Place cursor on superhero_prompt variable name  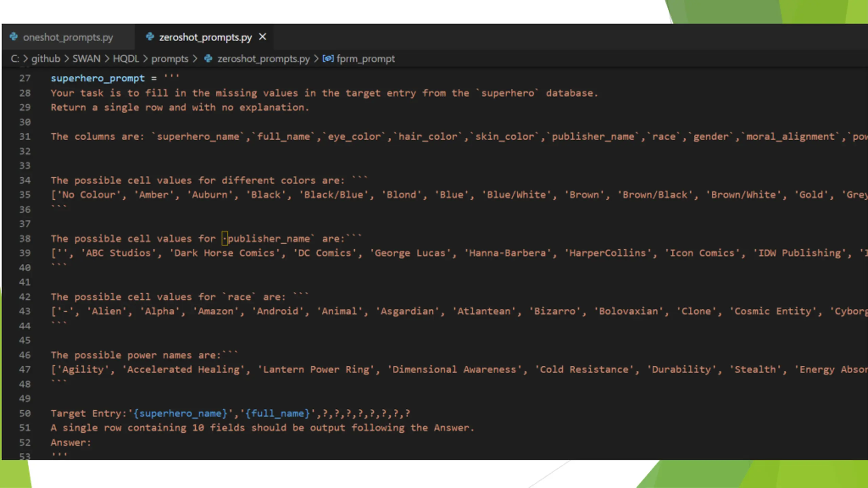pyautogui.click(x=98, y=79)
